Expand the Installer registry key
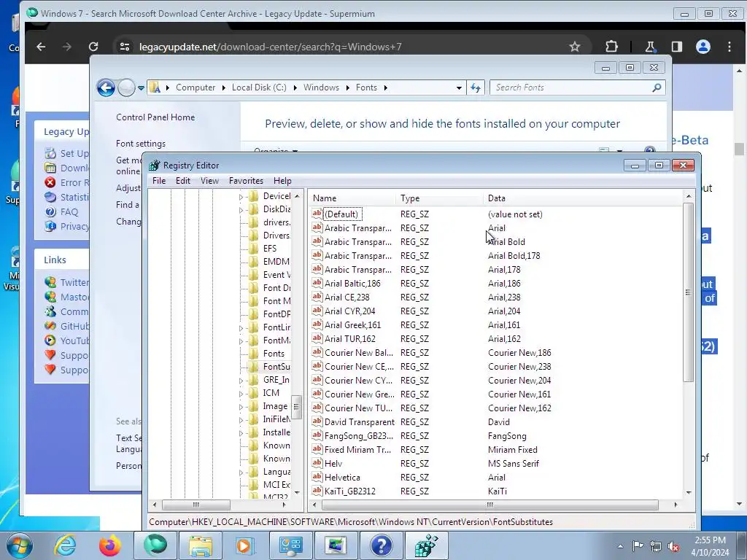This screenshot has width=747, height=560. (x=241, y=433)
